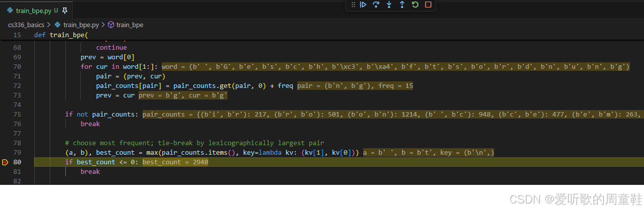Click the inline pair_counts dictionary value

392,115
